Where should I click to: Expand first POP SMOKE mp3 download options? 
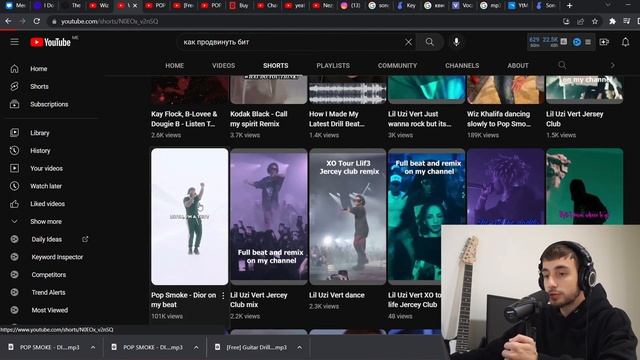[93, 347]
